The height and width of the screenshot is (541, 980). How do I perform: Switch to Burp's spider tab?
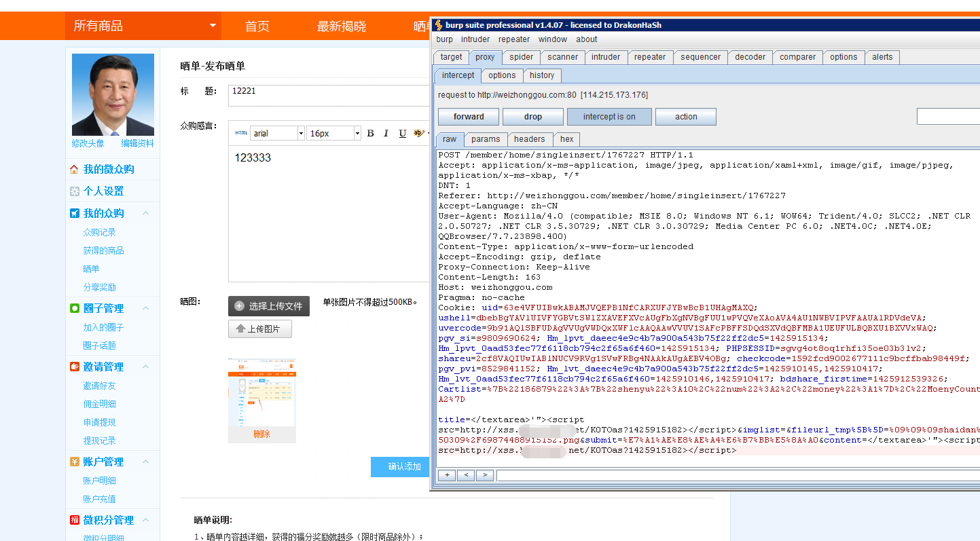click(x=522, y=57)
